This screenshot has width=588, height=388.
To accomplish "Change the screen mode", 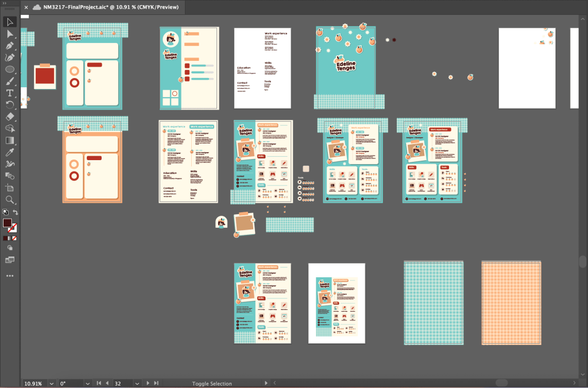I will (x=10, y=260).
